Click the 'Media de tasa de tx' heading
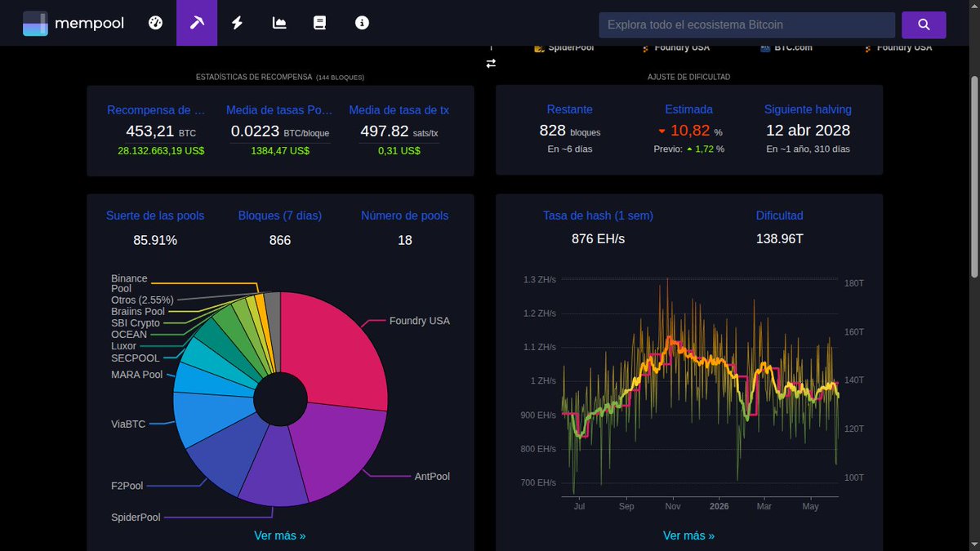This screenshot has width=980, height=551. tap(399, 109)
